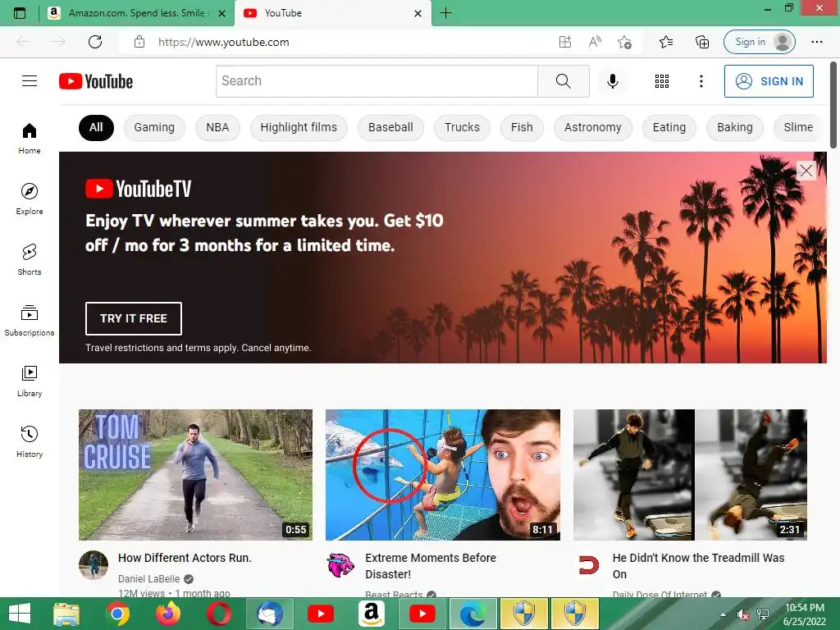840x630 pixels.
Task: Select the Fish filter chip
Action: click(x=522, y=127)
